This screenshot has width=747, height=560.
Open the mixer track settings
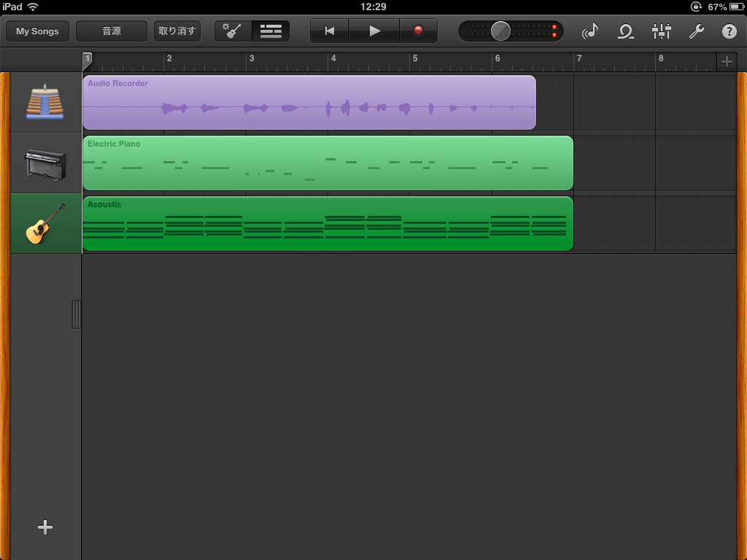pos(661,31)
